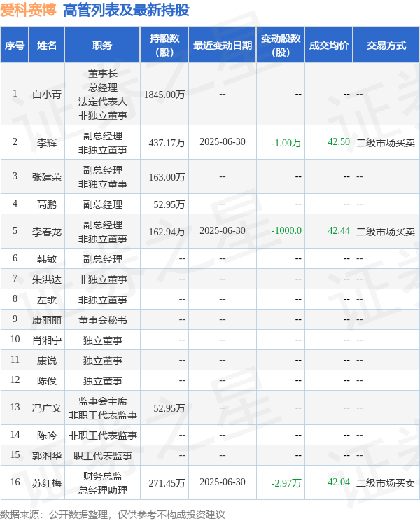Viewport: 420px width, 521px height.
Task: Click change amount -1.00万
Action: (286, 143)
